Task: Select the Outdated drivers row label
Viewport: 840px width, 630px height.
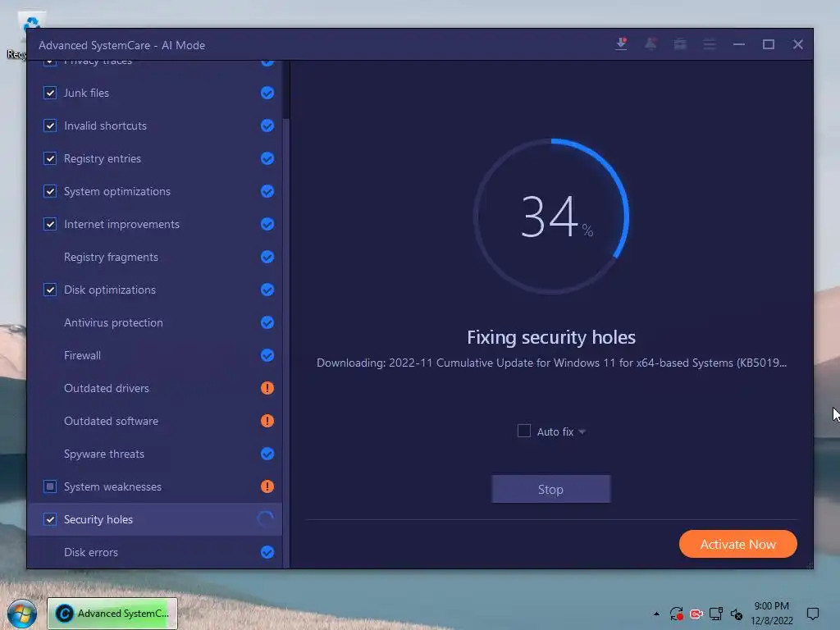Action: tap(106, 388)
